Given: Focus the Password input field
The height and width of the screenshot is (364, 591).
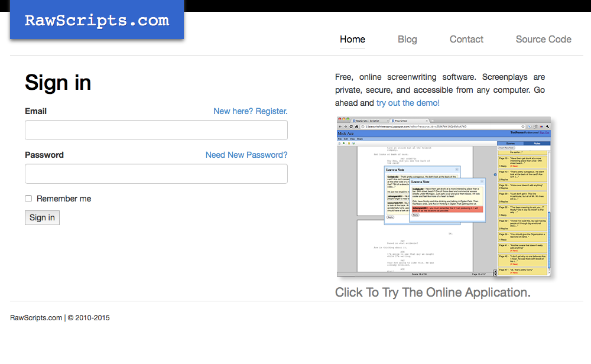Looking at the screenshot, I should [157, 174].
